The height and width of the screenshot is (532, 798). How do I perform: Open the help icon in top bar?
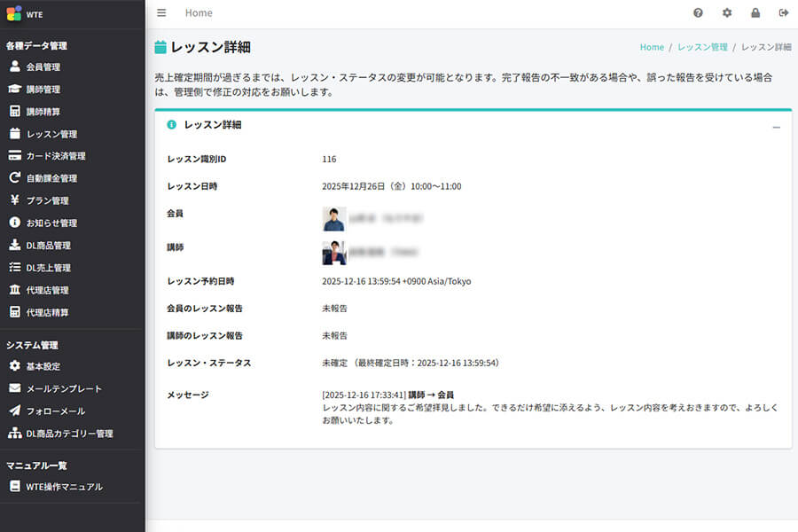[x=700, y=12]
